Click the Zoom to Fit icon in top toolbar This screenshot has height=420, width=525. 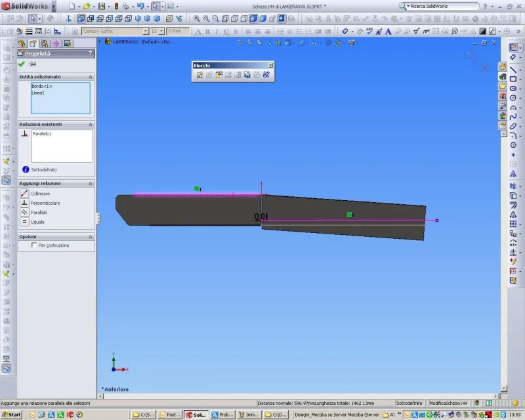click(x=196, y=19)
